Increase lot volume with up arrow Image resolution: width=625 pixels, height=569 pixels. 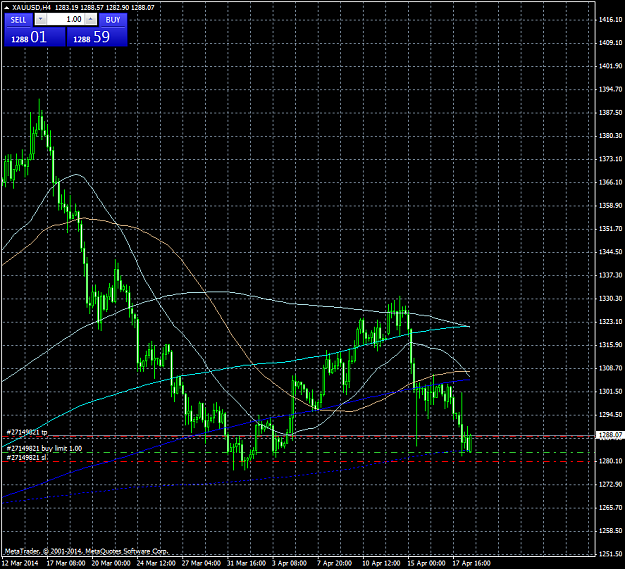(x=91, y=19)
